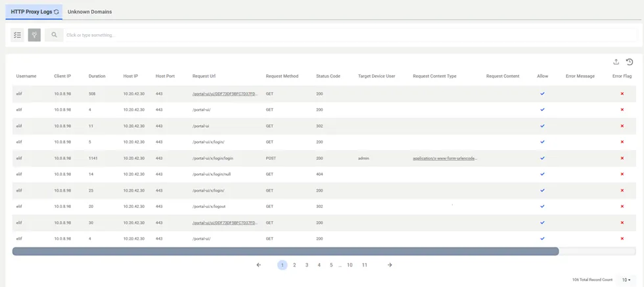This screenshot has height=287, width=644.
Task: Go to page 3 of results
Action: [x=306, y=265]
